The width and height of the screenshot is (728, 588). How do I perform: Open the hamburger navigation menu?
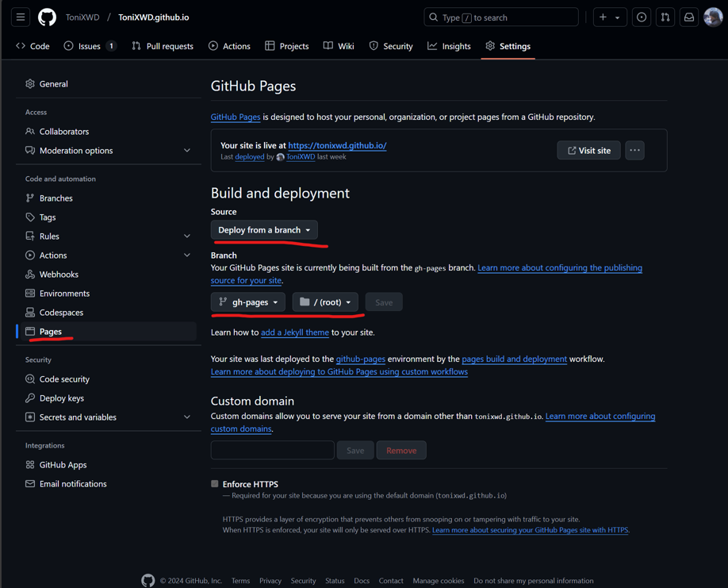click(x=21, y=17)
